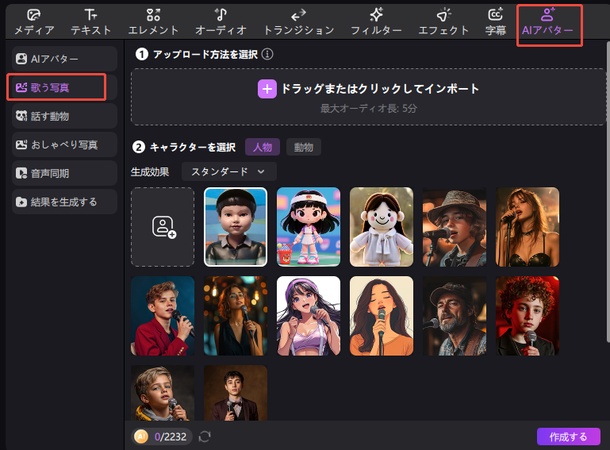The width and height of the screenshot is (610, 450).
Task: Select the blond boy in yellow hoodie character
Action: (x=163, y=393)
